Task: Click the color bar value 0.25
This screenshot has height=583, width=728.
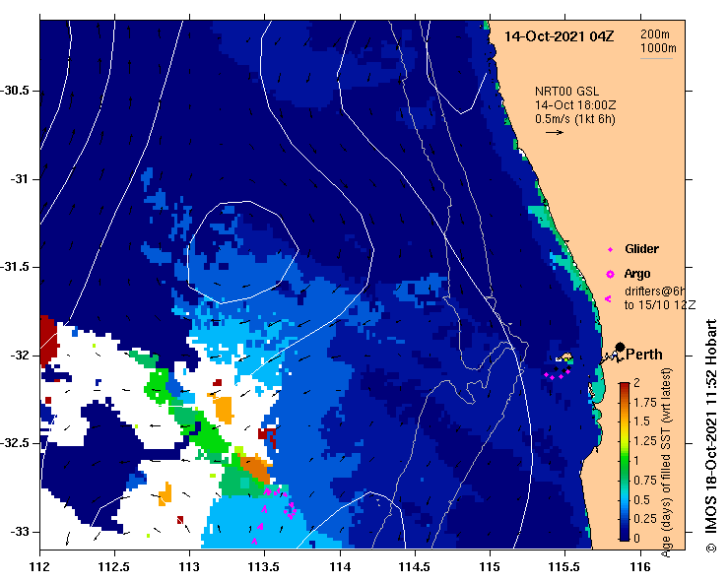Action: coord(645,519)
